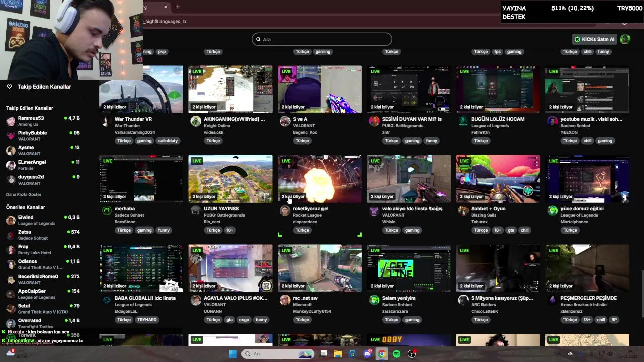644x362 pixels.
Task: Open Rammus53 avatar in the sidebar
Action: tap(11, 121)
